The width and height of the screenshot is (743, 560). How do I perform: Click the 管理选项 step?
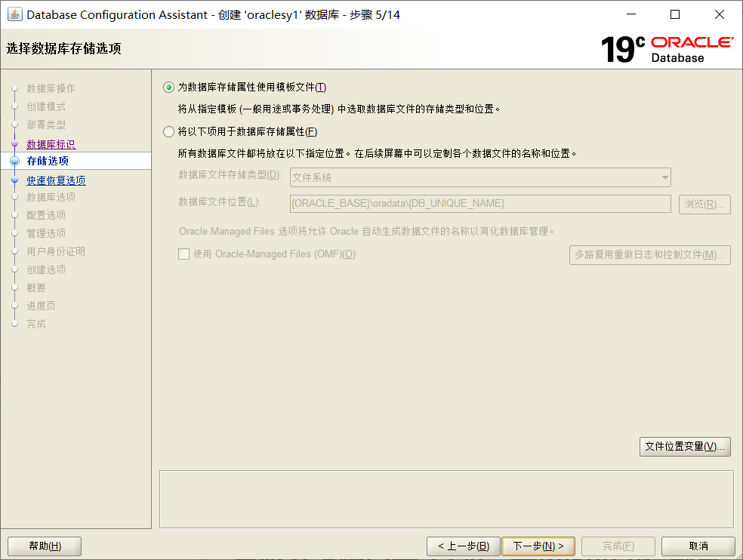pos(46,233)
